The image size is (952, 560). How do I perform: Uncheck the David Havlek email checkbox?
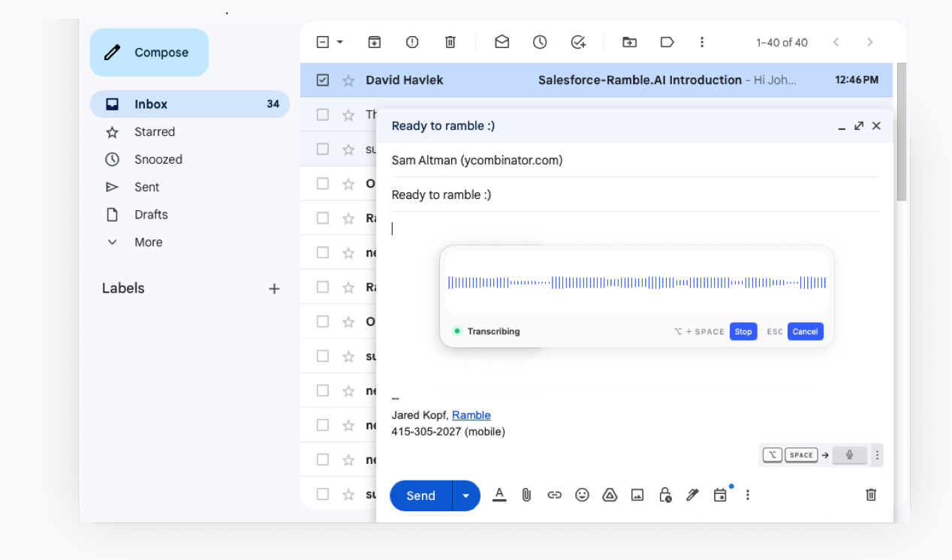[323, 80]
